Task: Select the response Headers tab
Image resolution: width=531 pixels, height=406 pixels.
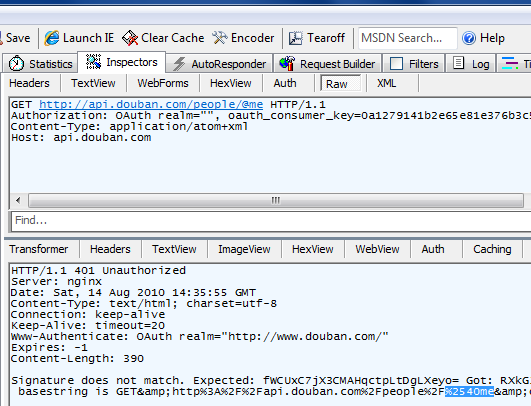Action: click(x=110, y=249)
